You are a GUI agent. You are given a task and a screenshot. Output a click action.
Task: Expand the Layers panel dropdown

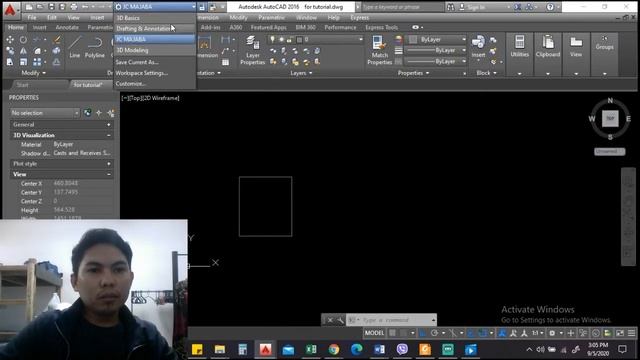301,73
